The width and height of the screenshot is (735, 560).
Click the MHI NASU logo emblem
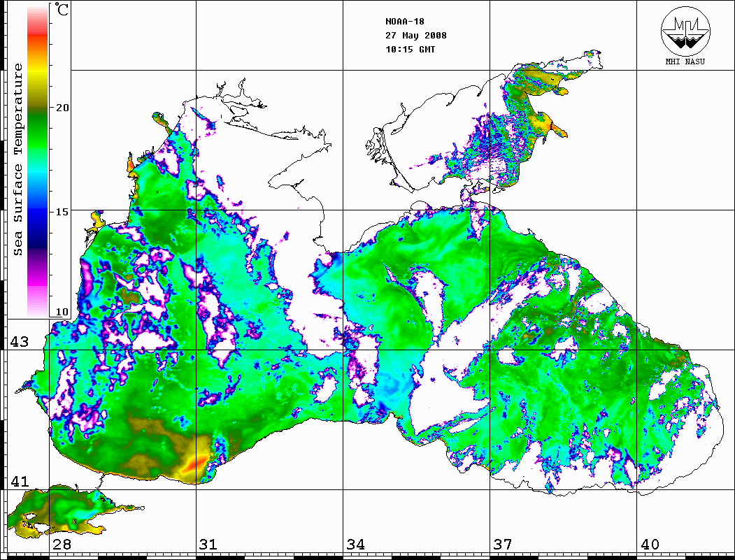685,31
